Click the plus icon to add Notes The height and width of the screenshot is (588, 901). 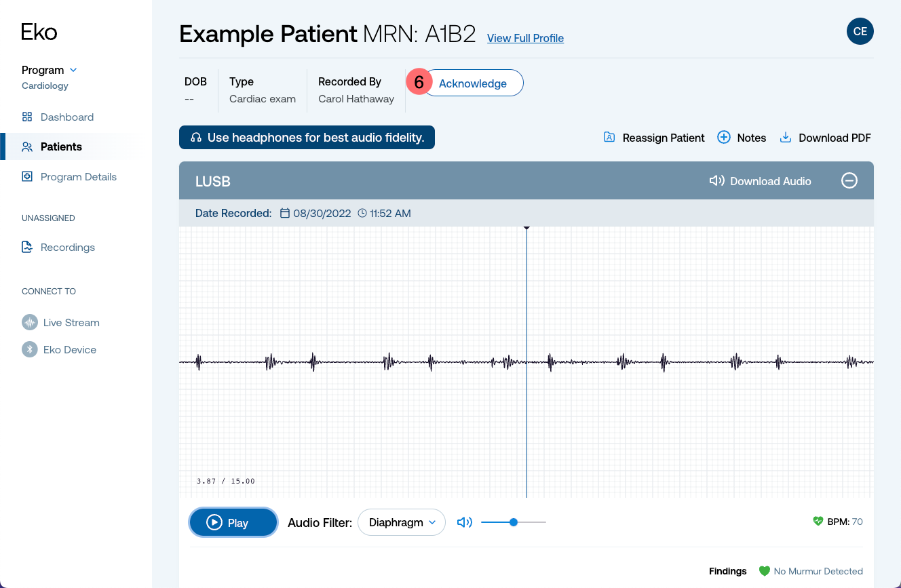724,138
